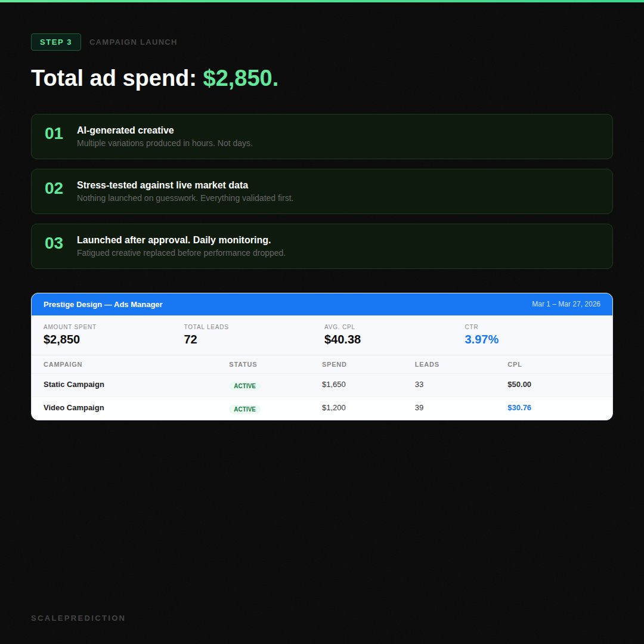Click the blue CTR value 3.97%
Screen dimensions: 644x644
point(481,340)
